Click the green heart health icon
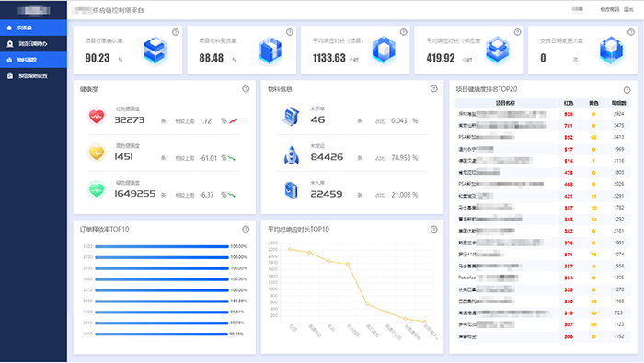This screenshot has width=644, height=363. click(97, 189)
